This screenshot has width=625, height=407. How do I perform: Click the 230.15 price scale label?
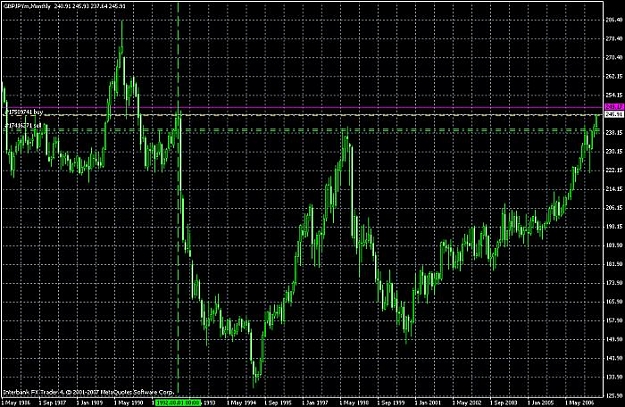[x=614, y=151]
